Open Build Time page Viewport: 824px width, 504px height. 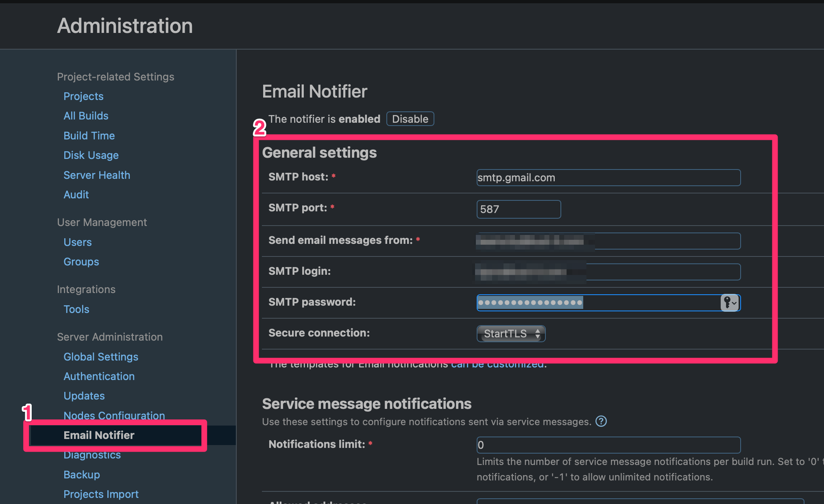pos(89,136)
